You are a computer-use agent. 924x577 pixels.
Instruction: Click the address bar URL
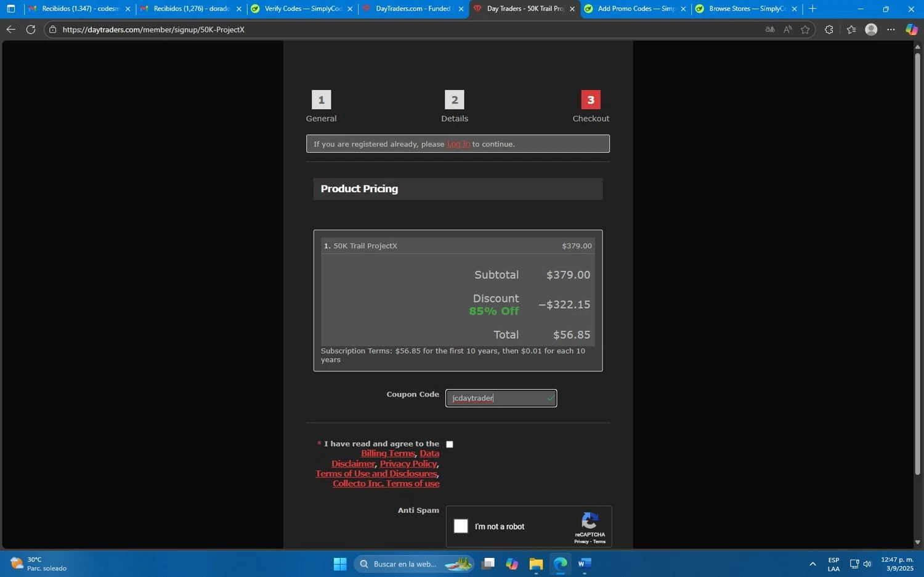[153, 30]
